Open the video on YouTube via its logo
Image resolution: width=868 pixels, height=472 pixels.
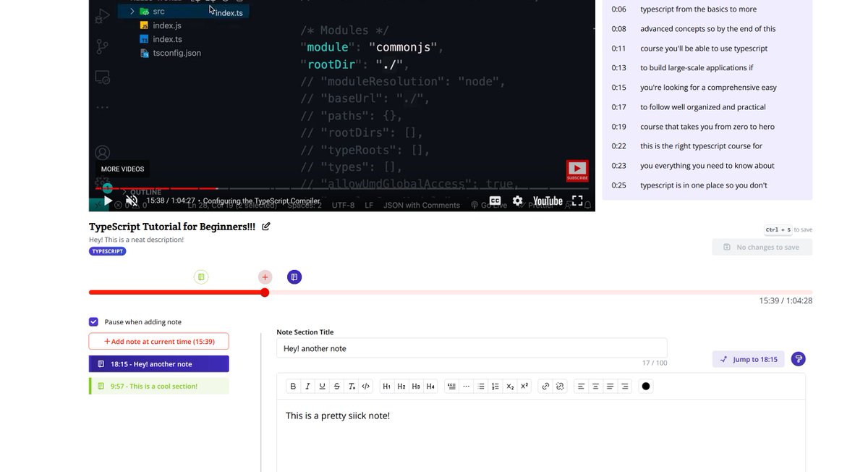(548, 201)
